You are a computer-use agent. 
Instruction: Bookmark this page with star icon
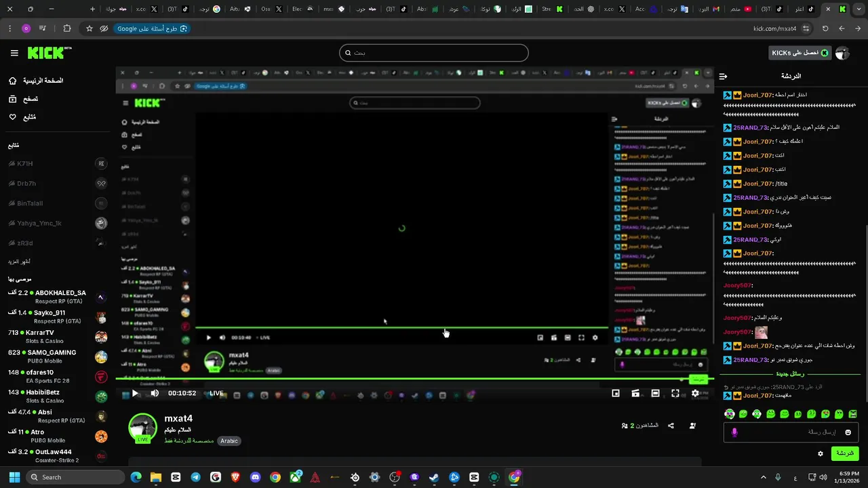(90, 28)
